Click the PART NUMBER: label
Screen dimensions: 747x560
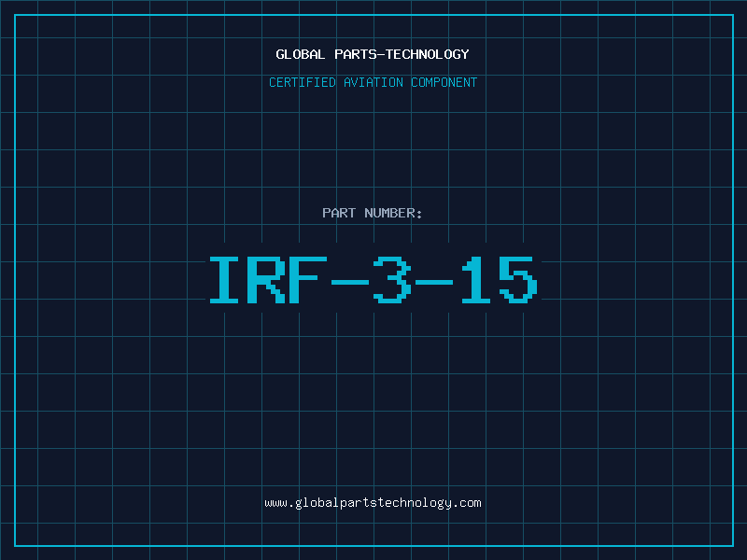(372, 213)
